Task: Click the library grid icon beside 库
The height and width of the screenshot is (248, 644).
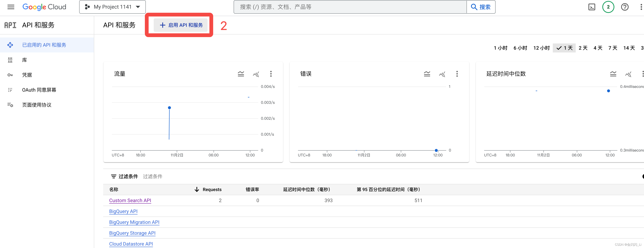Action: [x=10, y=60]
